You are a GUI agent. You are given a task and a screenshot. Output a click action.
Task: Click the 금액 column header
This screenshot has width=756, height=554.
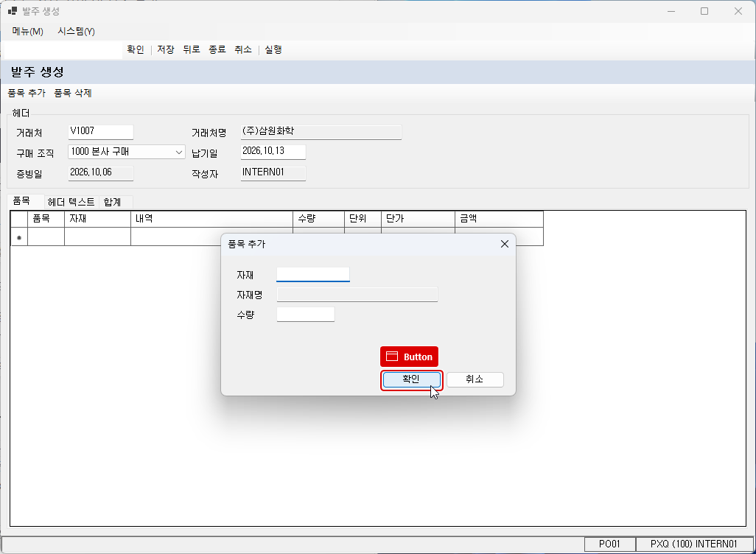(499, 219)
